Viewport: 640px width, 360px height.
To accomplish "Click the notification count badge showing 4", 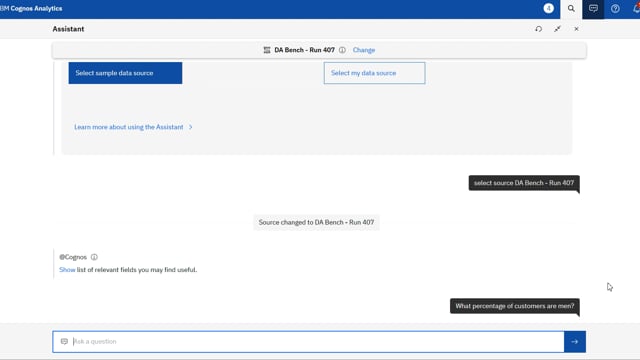I will click(549, 8).
